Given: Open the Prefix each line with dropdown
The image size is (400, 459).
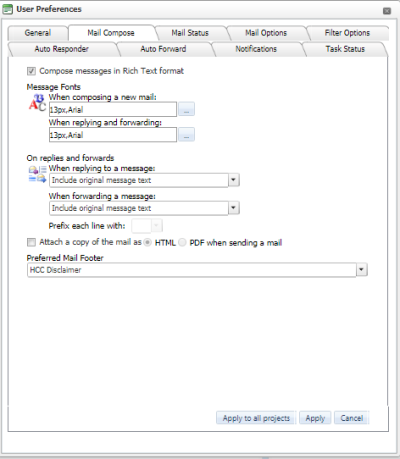Looking at the screenshot, I should coord(157,226).
